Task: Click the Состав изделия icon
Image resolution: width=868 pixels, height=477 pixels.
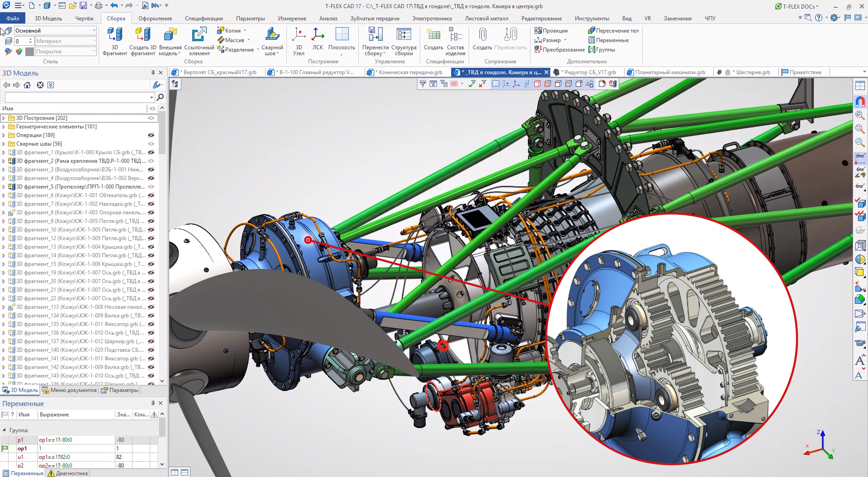Action: pos(455,35)
